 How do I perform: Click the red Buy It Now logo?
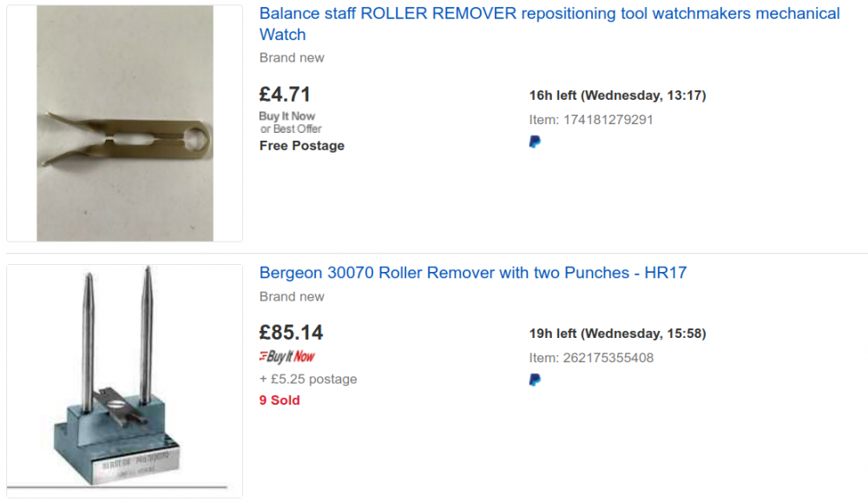coord(286,356)
